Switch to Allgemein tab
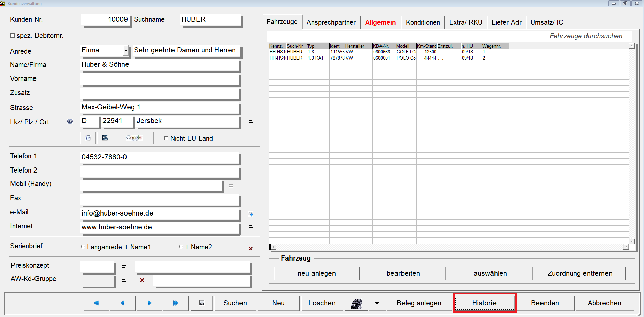This screenshot has height=317, width=644. 381,22
